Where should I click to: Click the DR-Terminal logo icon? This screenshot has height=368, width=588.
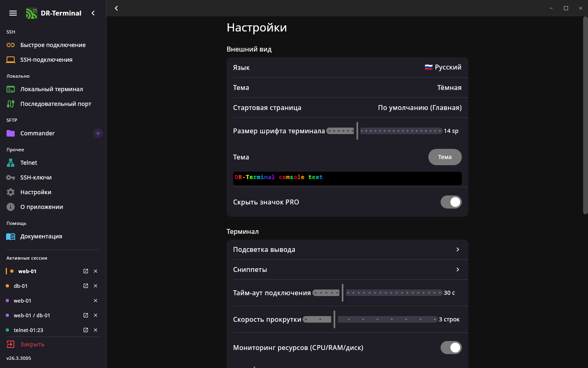pyautogui.click(x=31, y=13)
